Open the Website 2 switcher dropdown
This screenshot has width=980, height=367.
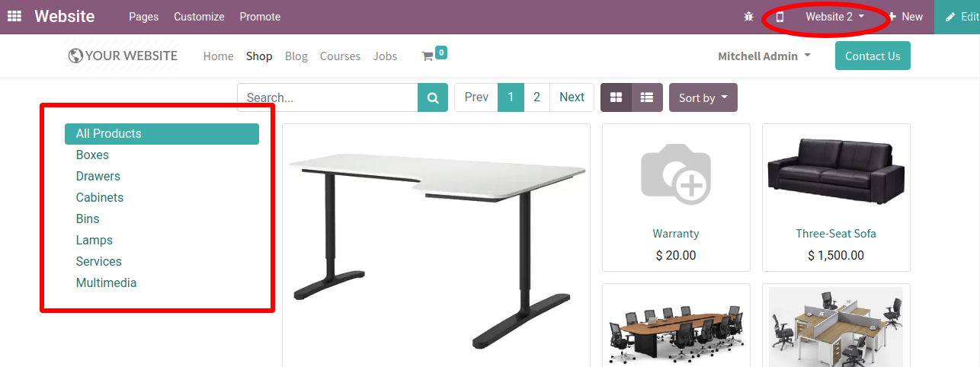pyautogui.click(x=834, y=17)
